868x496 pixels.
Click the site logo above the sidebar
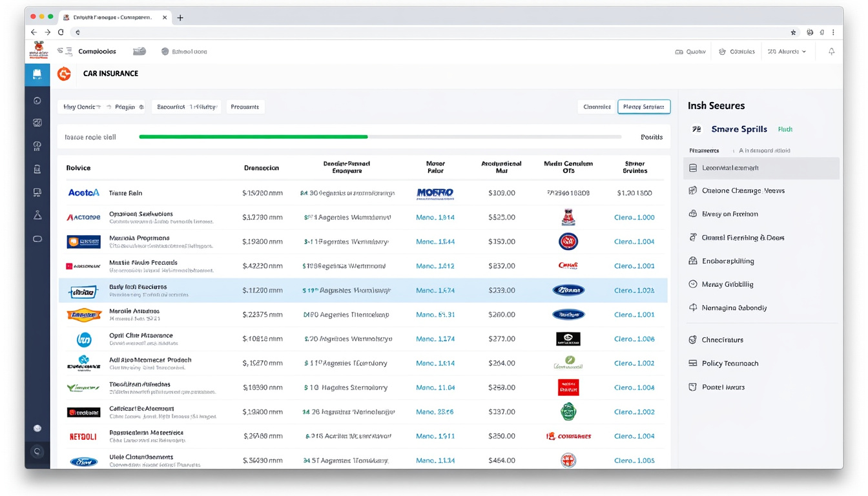[37, 51]
